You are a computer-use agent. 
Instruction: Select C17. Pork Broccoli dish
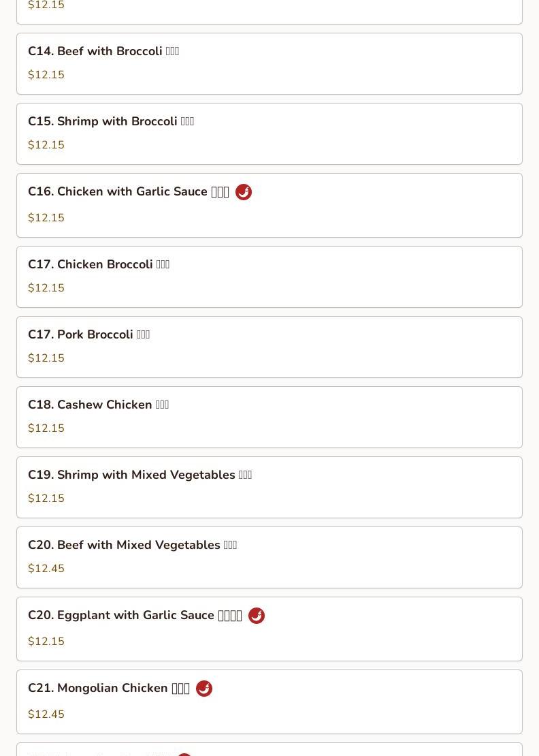[x=88, y=335]
